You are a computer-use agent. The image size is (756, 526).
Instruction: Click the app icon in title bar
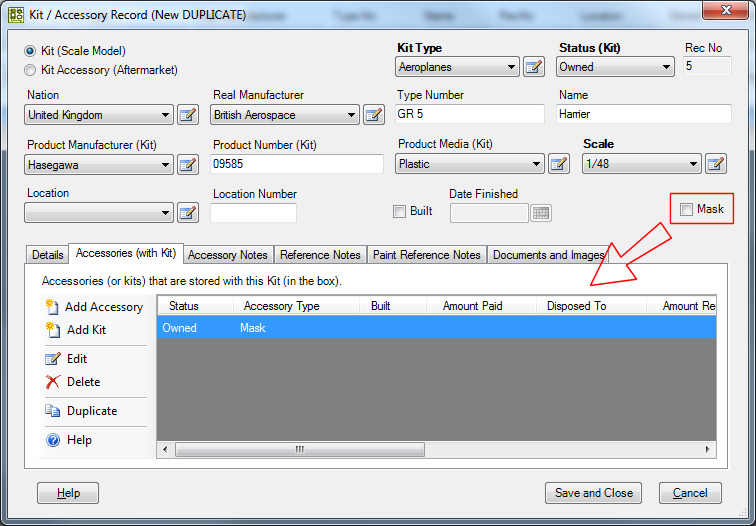16,14
